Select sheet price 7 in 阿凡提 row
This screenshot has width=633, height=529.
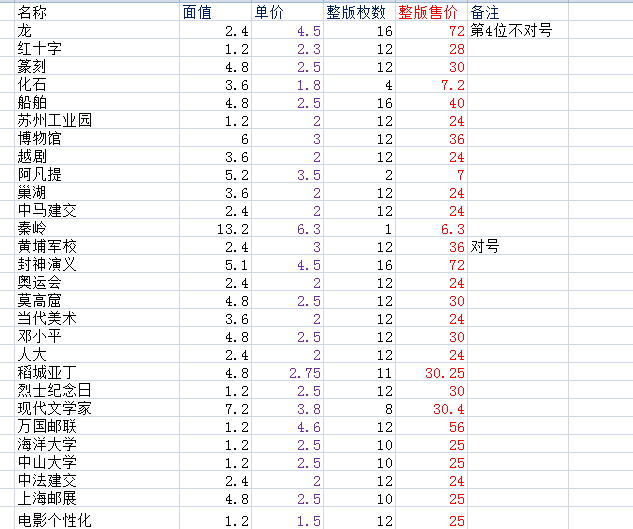(432, 174)
